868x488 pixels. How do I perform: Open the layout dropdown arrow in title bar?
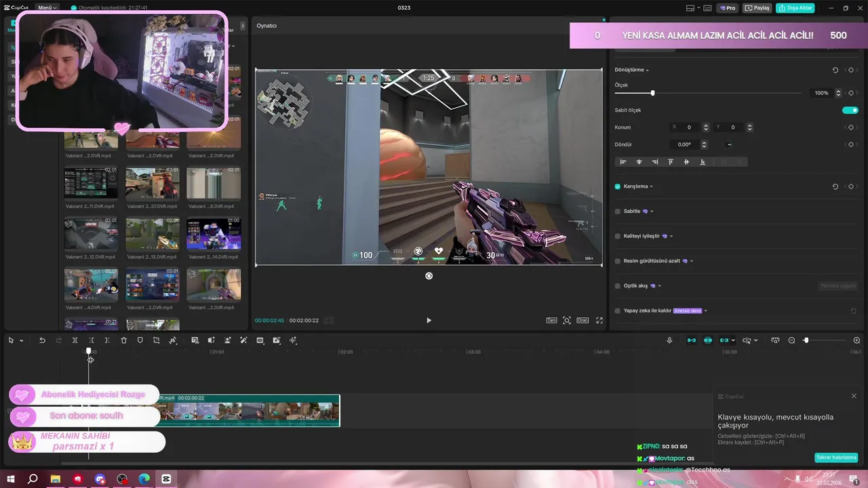coord(698,8)
